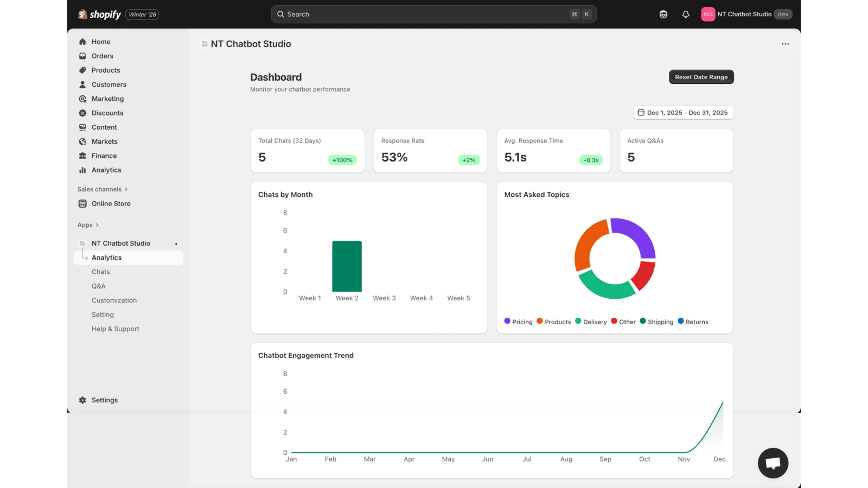Image resolution: width=868 pixels, height=488 pixels.
Task: Open the three-dot more actions menu
Action: pyautogui.click(x=785, y=44)
